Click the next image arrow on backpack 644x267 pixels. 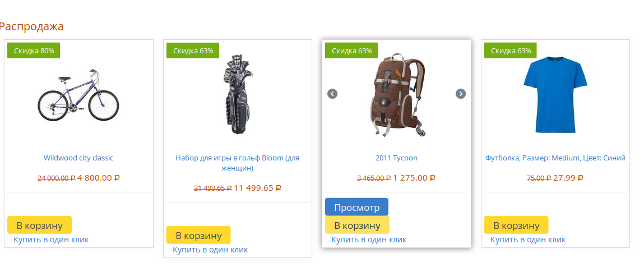pos(461,94)
